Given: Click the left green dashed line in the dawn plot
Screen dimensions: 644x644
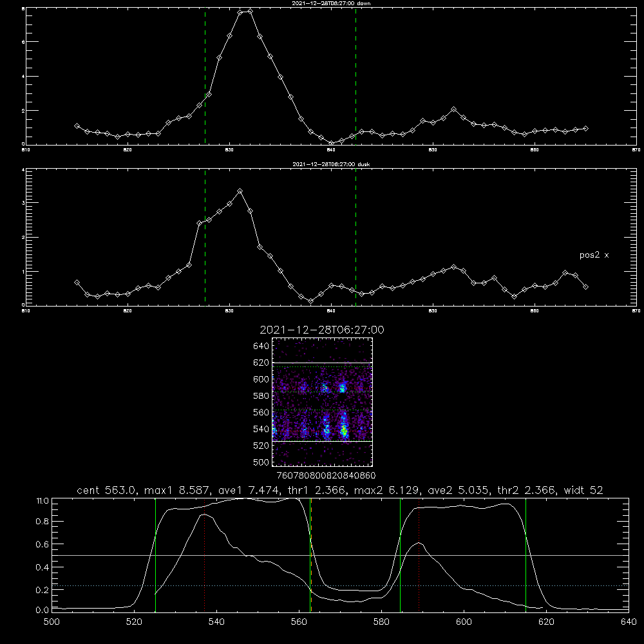Looking at the screenshot, I should (x=205, y=76).
